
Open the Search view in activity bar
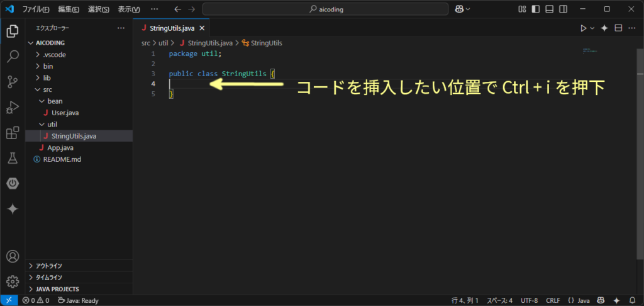point(13,56)
